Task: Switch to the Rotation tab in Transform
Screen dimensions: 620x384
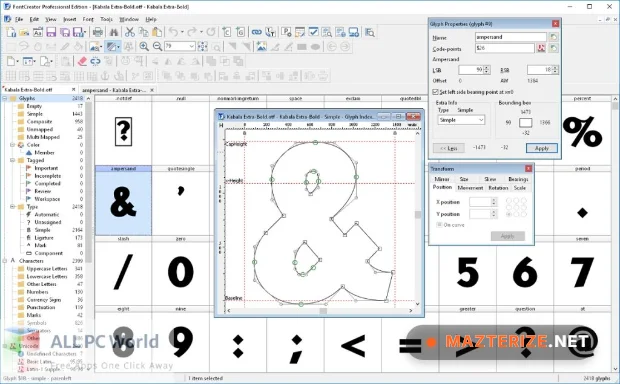Action: pos(498,188)
